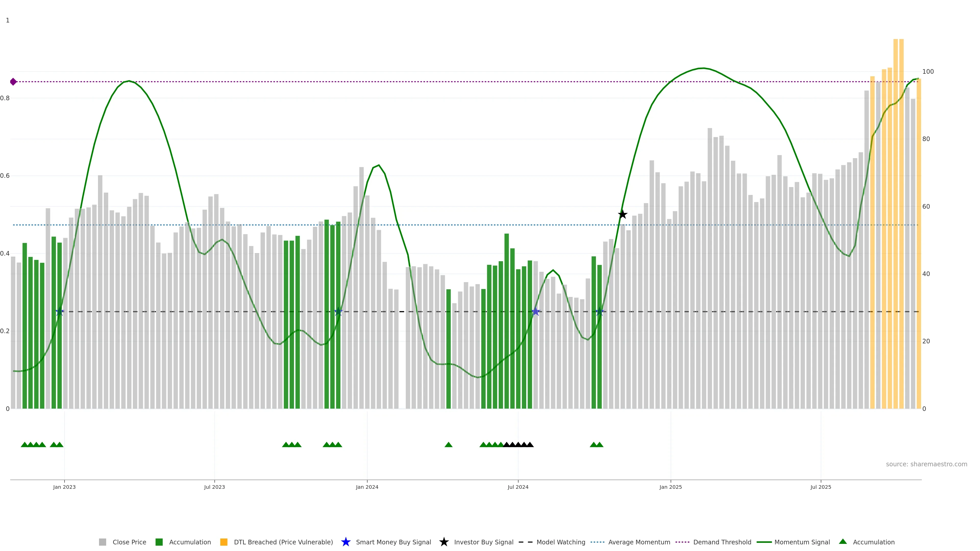Screen dimensions: 980x551
Task: Click the blue Smart Money star near July 2024
Action: (536, 311)
